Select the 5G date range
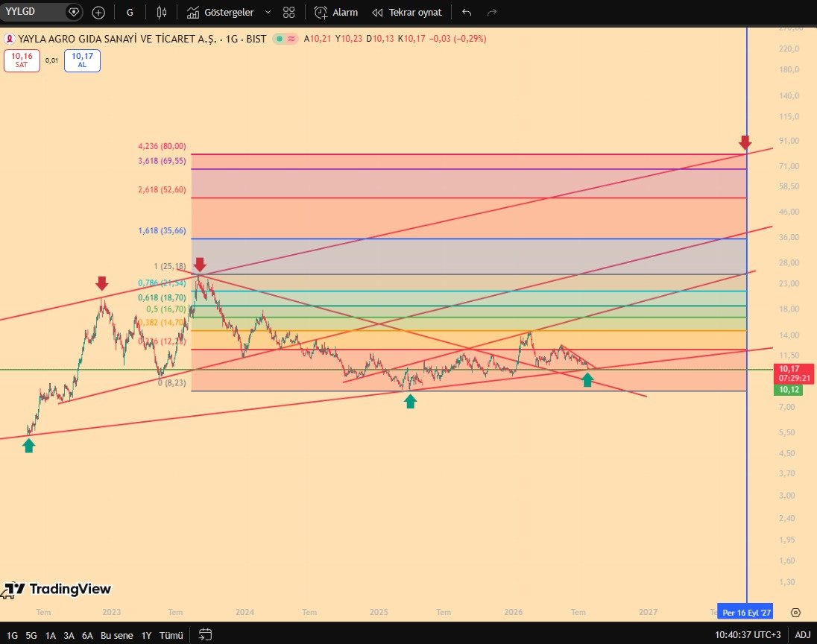This screenshot has width=817, height=644. (31, 635)
